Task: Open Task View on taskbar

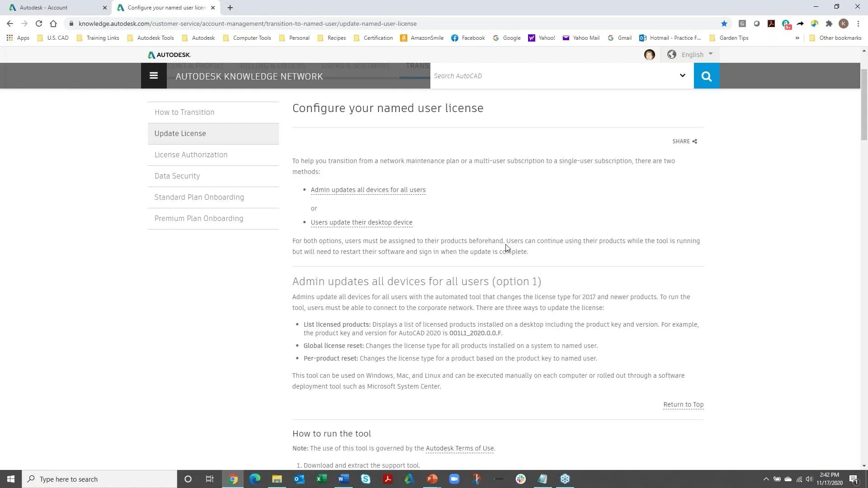Action: (210, 479)
